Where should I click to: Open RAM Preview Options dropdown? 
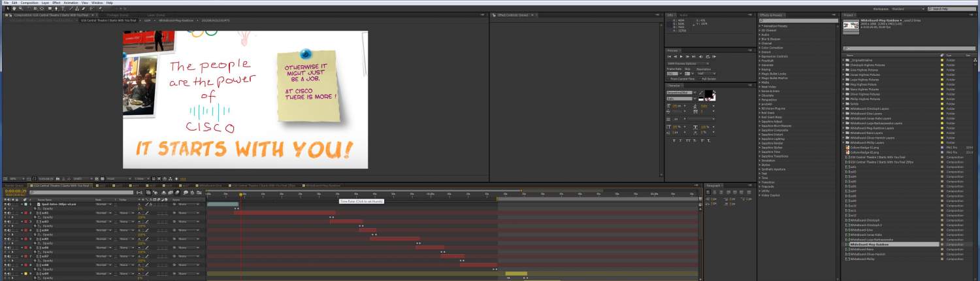pyautogui.click(x=689, y=63)
